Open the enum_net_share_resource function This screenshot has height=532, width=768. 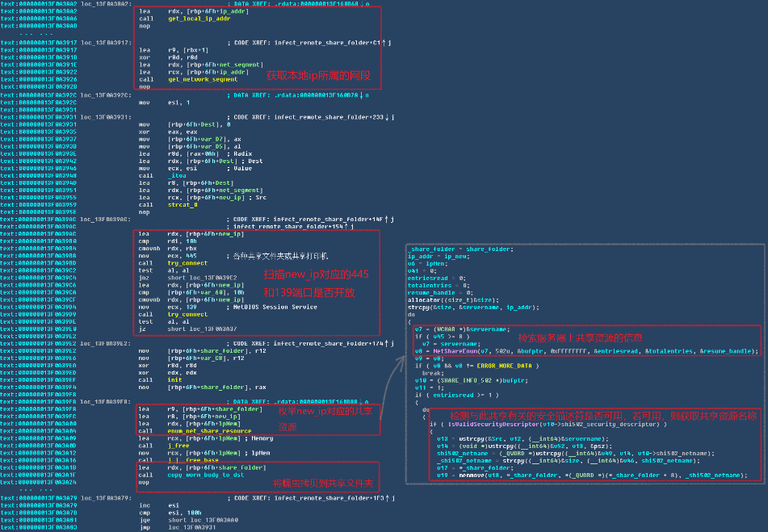point(208,432)
